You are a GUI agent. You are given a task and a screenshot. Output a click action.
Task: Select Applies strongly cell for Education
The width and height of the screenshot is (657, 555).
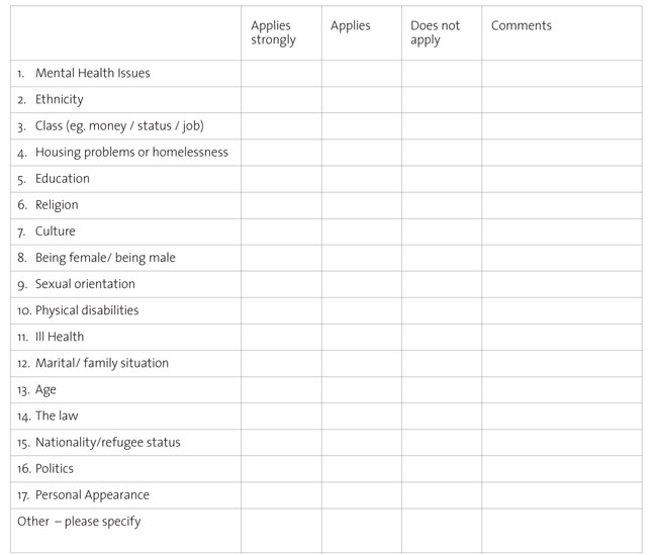pos(281,179)
